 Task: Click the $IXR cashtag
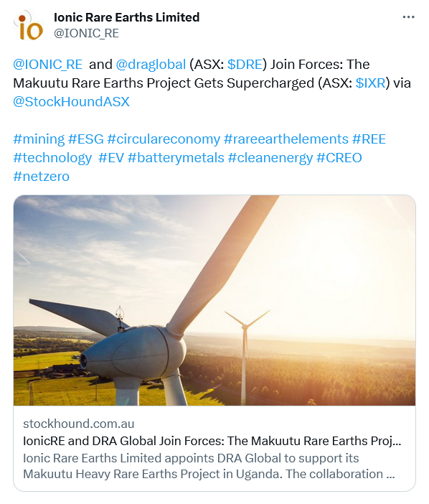370,83
